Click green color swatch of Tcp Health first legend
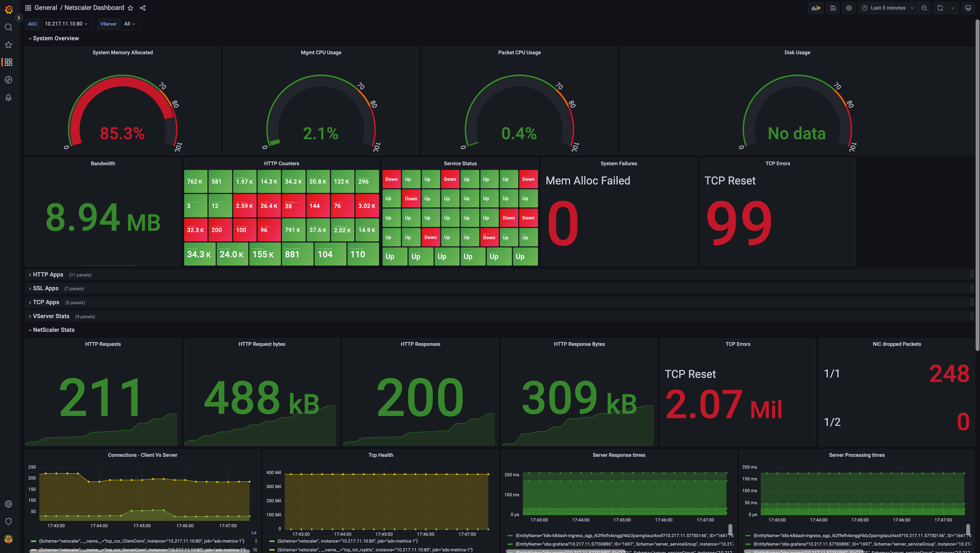The image size is (980, 553). pyautogui.click(x=272, y=541)
